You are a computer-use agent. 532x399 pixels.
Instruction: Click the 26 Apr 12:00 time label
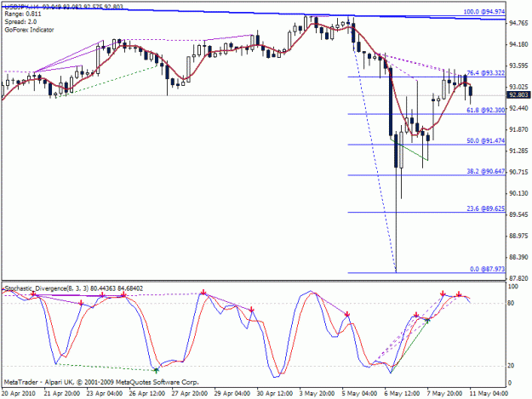point(147,393)
